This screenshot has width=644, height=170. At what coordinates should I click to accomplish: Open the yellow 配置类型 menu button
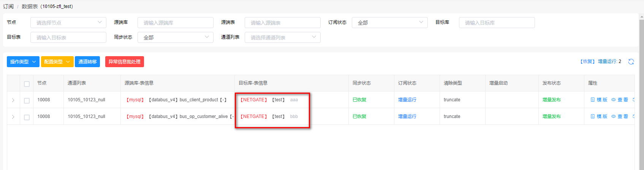pos(57,62)
